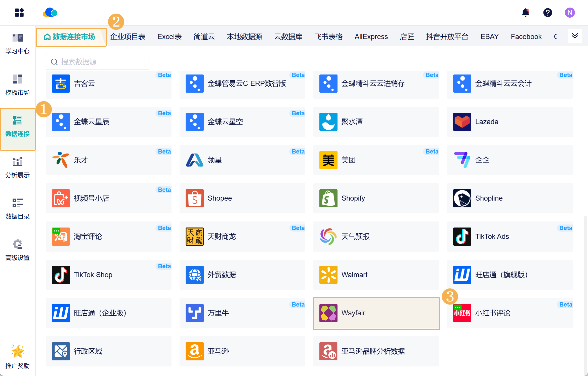Viewport: 588px width, 376px height.
Task: Open 淘宝评论 connector card
Action: click(109, 237)
